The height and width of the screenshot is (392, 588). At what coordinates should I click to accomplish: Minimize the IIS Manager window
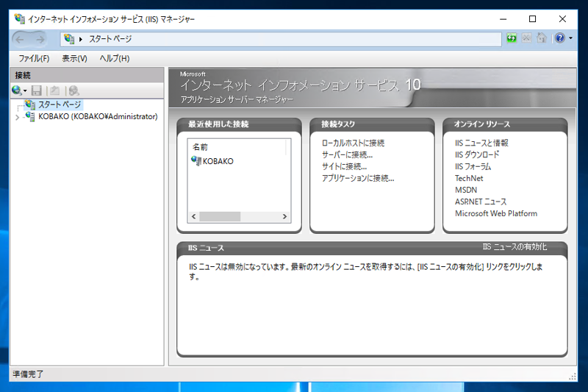(503, 19)
